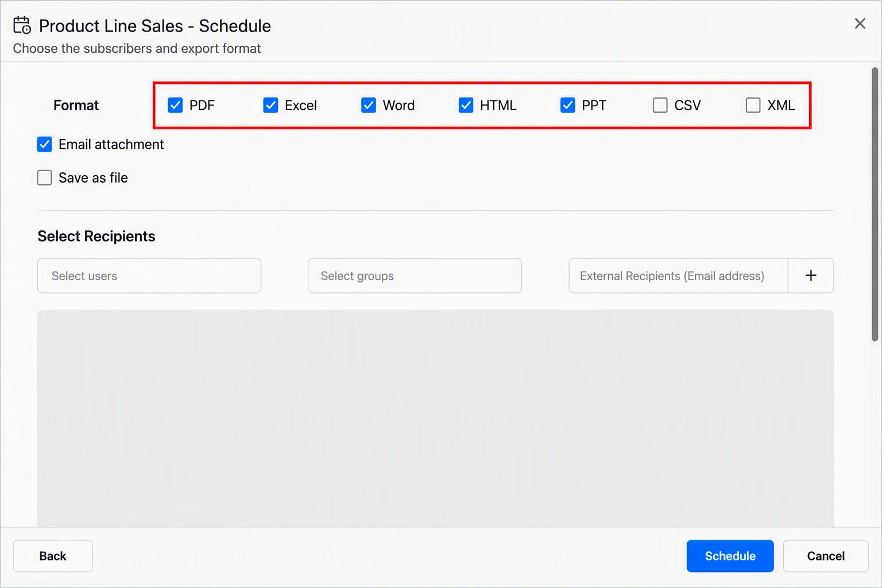882x588 pixels.
Task: Click the Schedule button
Action: pyautogui.click(x=730, y=556)
